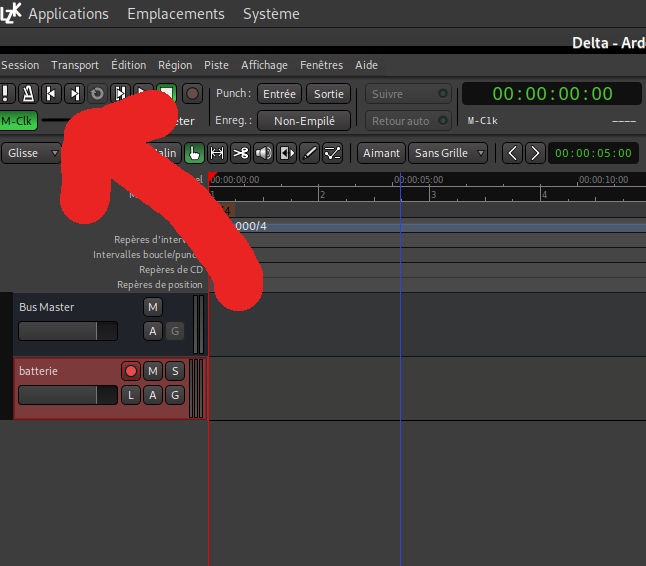646x566 pixels.
Task: Click ruler at 00:00:10:00 timecode mark
Action: click(603, 180)
